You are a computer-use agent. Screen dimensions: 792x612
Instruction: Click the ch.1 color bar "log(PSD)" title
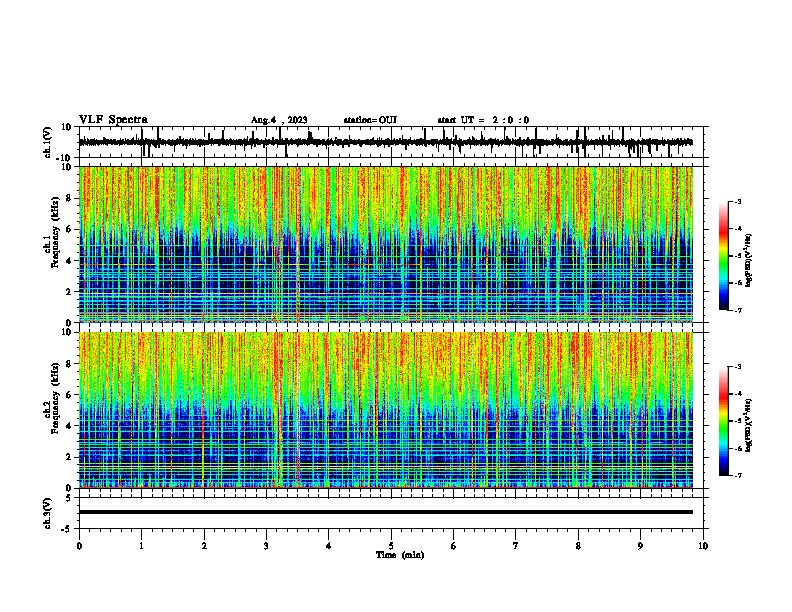(748, 260)
